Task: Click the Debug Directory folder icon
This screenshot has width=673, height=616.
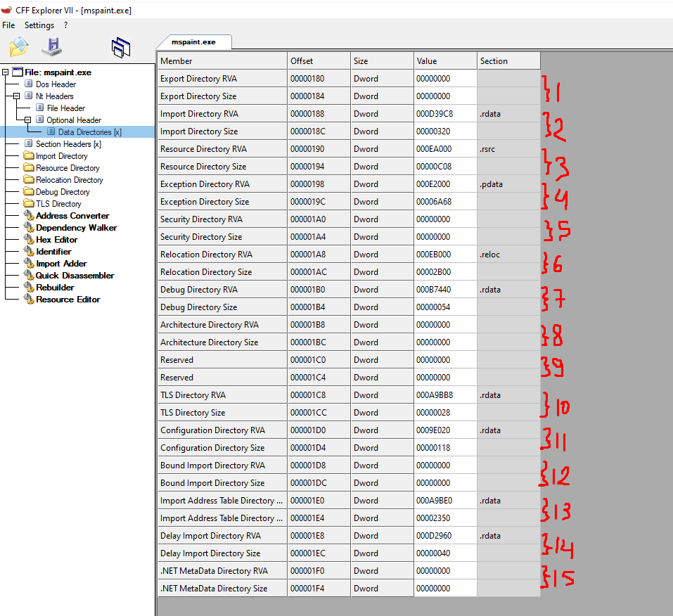Action: [x=29, y=191]
